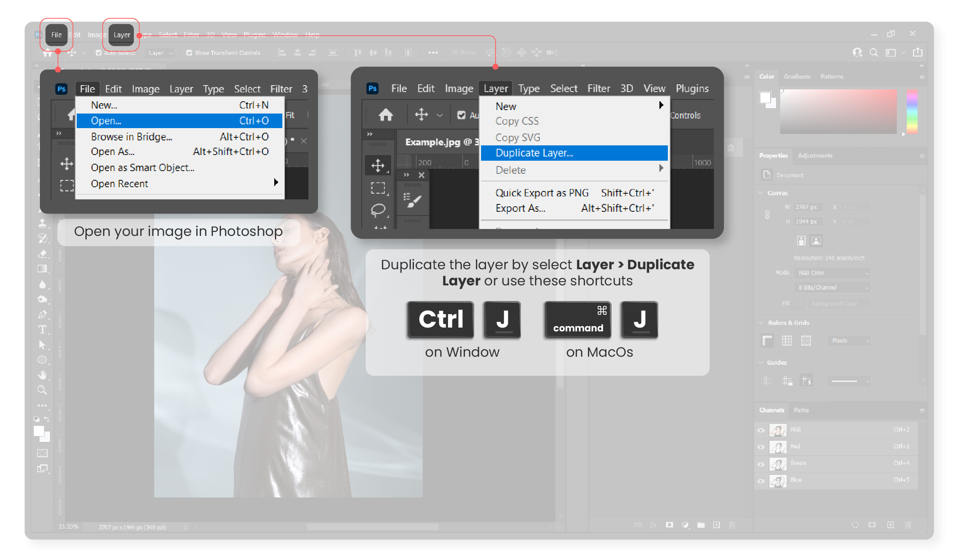The height and width of the screenshot is (560, 959).
Task: Expand the Delete submenu arrow
Action: pyautogui.click(x=661, y=168)
